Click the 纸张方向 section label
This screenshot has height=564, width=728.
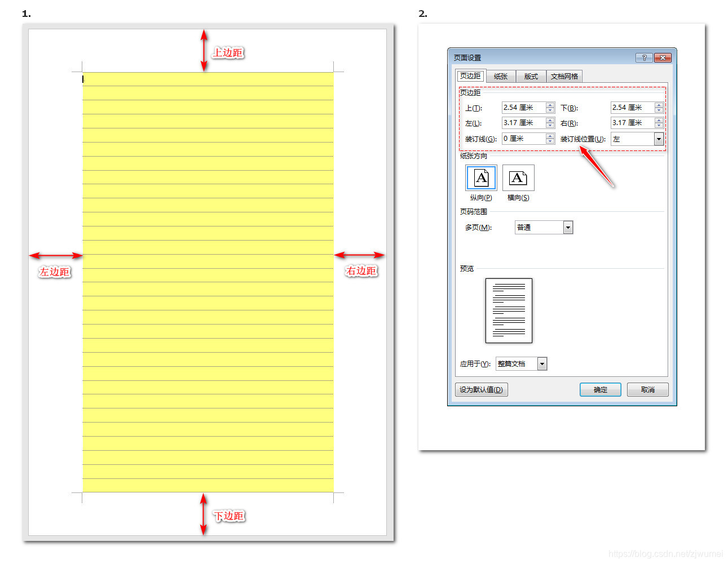474,156
